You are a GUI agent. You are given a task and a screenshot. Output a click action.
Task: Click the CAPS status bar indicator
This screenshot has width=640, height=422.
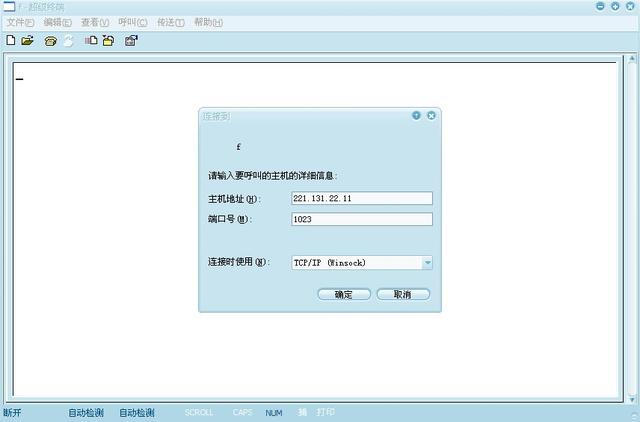click(243, 413)
